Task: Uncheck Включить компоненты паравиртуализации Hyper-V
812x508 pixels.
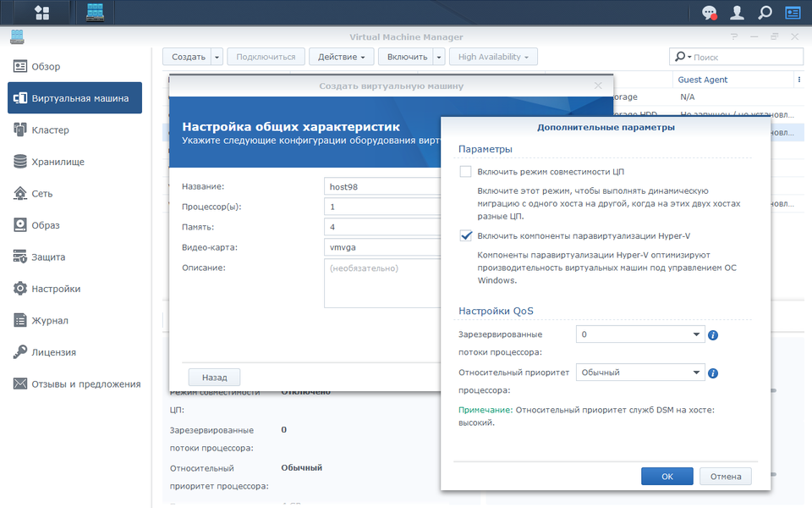Action: (x=465, y=236)
